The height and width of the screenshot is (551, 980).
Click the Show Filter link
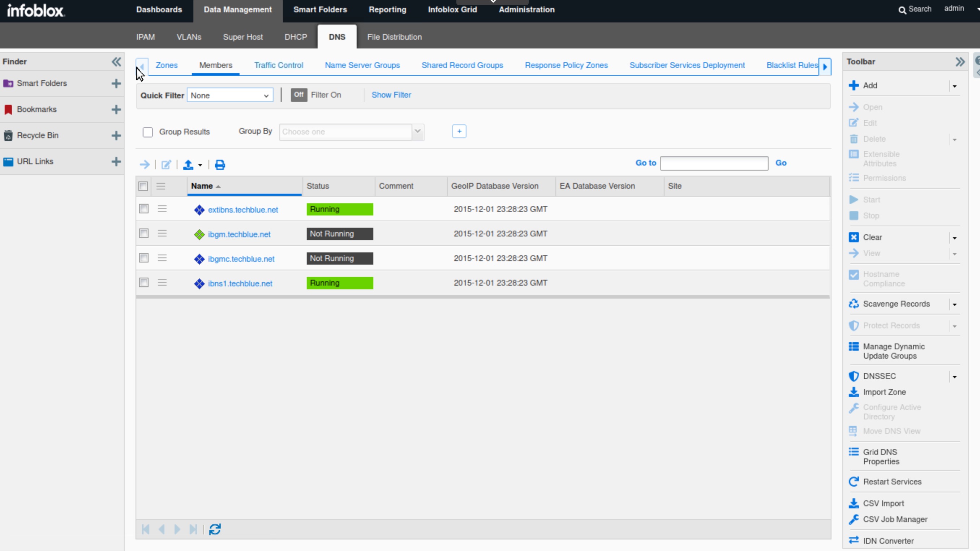(x=391, y=95)
